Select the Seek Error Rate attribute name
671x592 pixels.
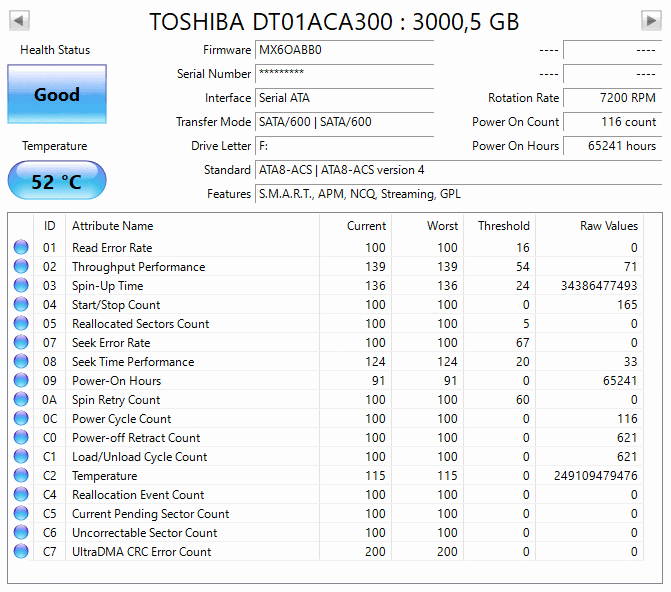pyautogui.click(x=111, y=342)
